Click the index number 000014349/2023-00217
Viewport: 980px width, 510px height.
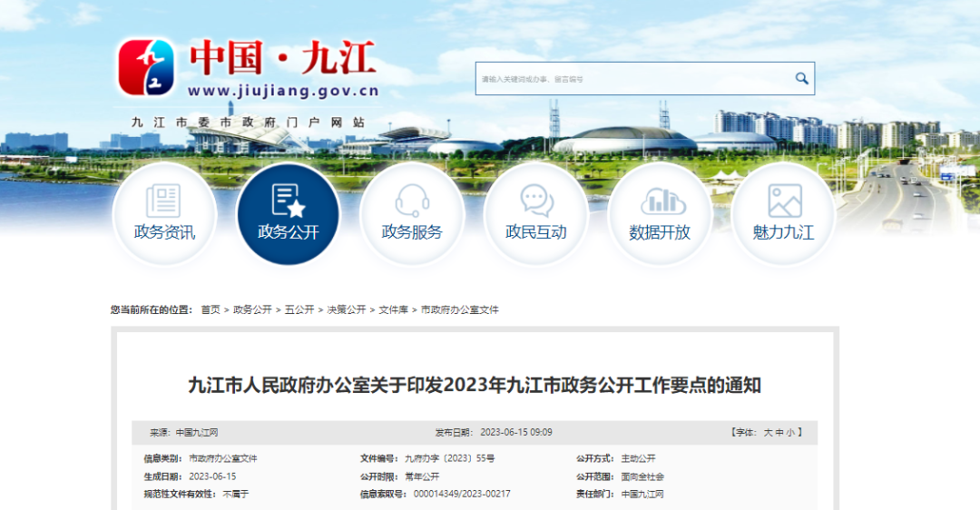462,494
